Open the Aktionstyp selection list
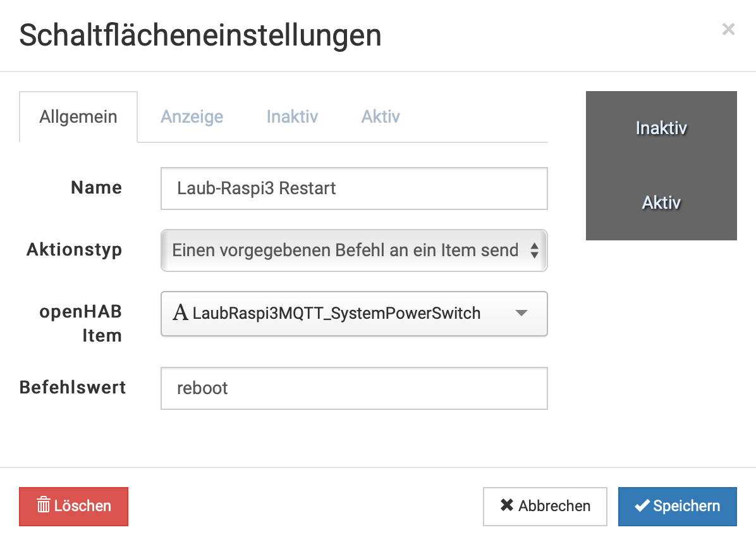Viewport: 756px width, 544px height. tap(345, 250)
